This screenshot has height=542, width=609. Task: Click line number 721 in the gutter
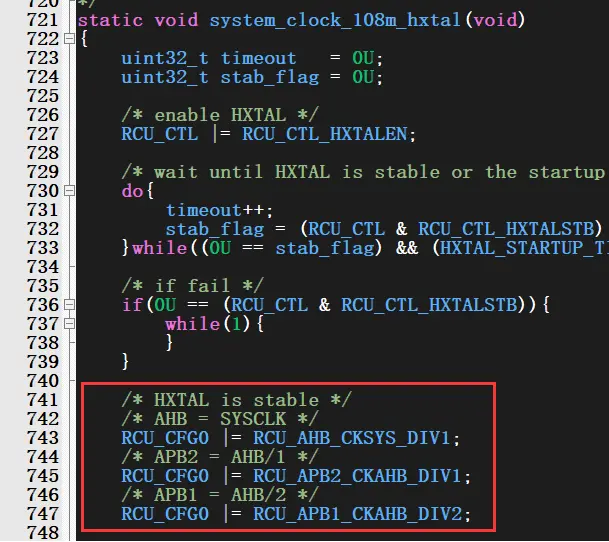click(42, 20)
